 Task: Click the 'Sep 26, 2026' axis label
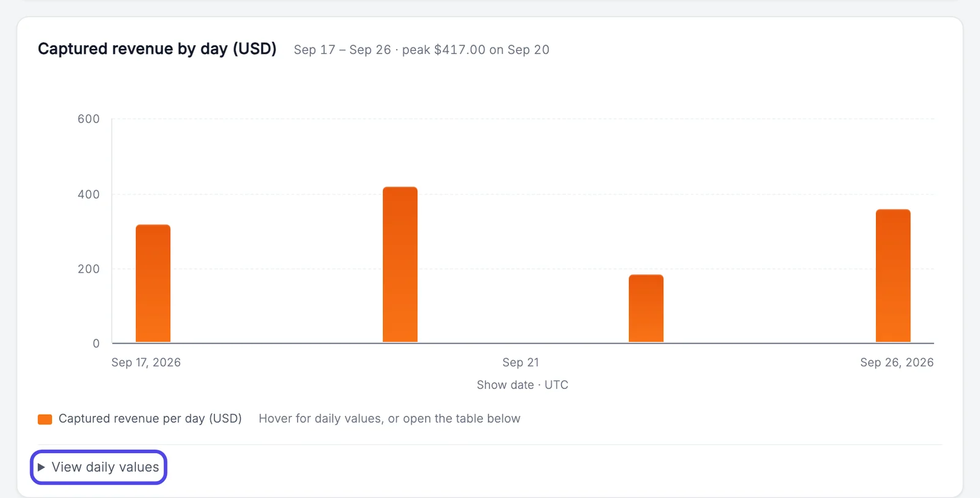pyautogui.click(x=897, y=362)
